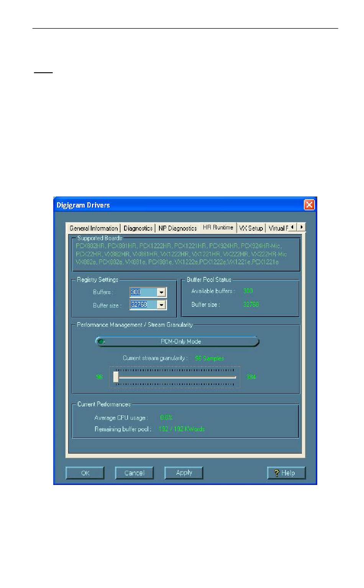Click the OK button
The width and height of the screenshot is (364, 588).
[x=85, y=473]
